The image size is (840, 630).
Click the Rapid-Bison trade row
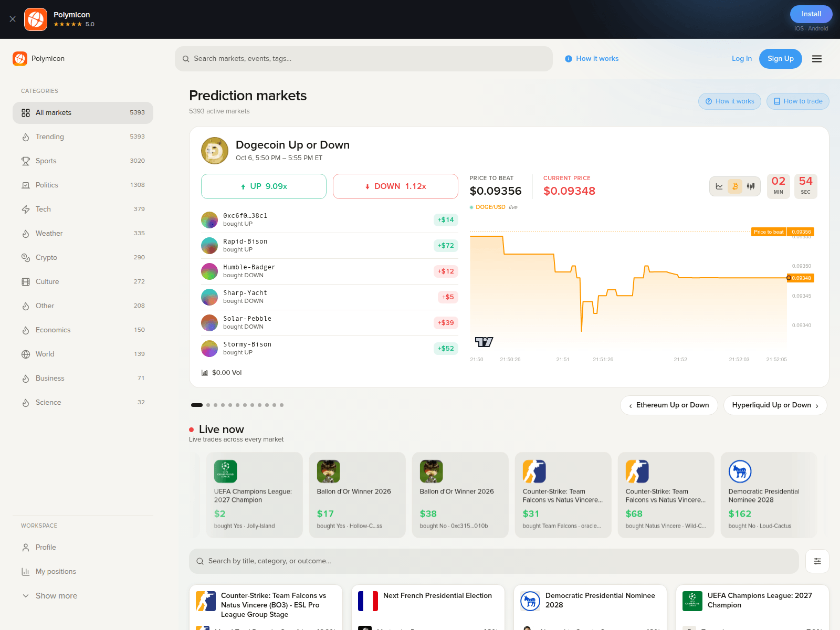coord(330,245)
